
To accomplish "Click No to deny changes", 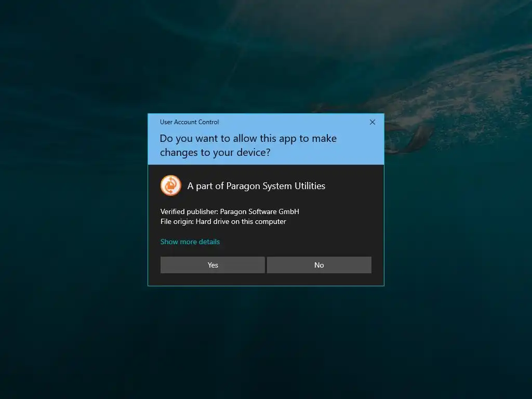I will [319, 265].
